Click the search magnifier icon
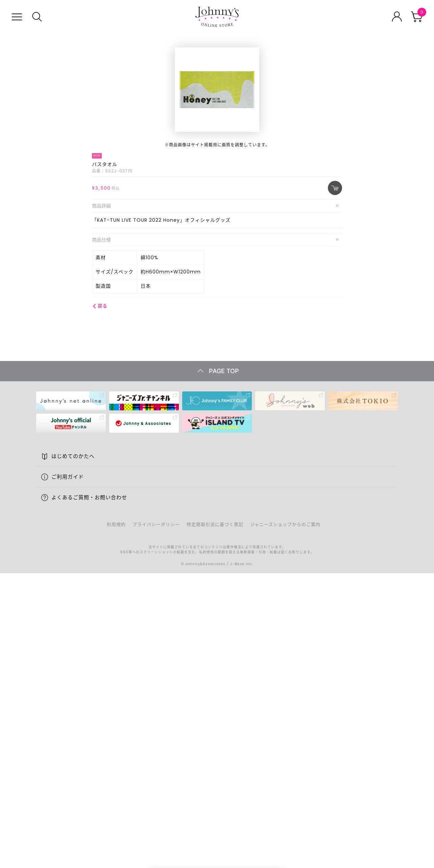The height and width of the screenshot is (868, 434). [x=37, y=17]
